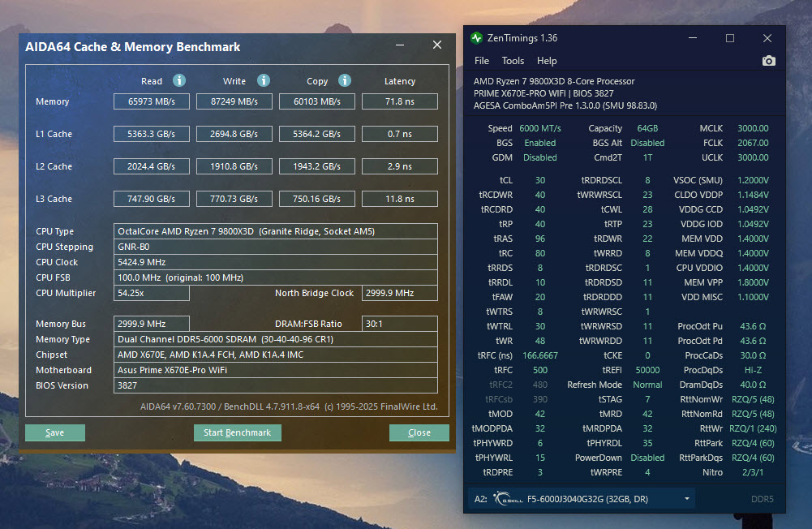This screenshot has height=529, width=812.
Task: Click the RttWr value RZQ/1 (240)
Action: click(x=753, y=428)
